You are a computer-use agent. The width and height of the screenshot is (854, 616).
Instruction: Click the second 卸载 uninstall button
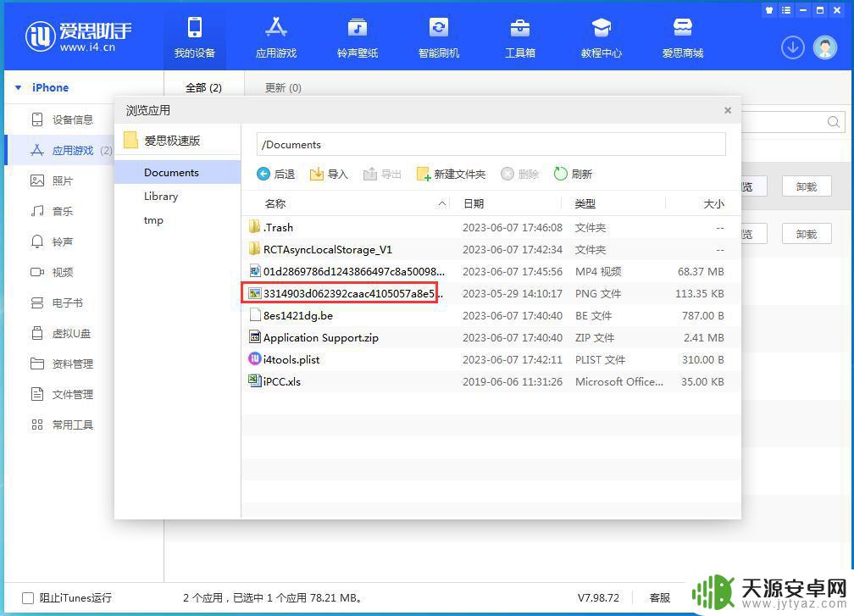[807, 234]
